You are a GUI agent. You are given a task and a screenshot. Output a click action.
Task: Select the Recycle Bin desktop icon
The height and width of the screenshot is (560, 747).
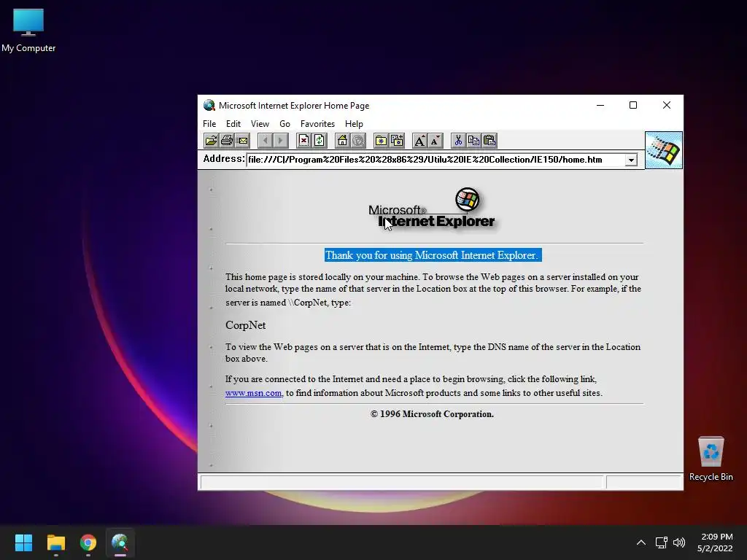(x=711, y=458)
